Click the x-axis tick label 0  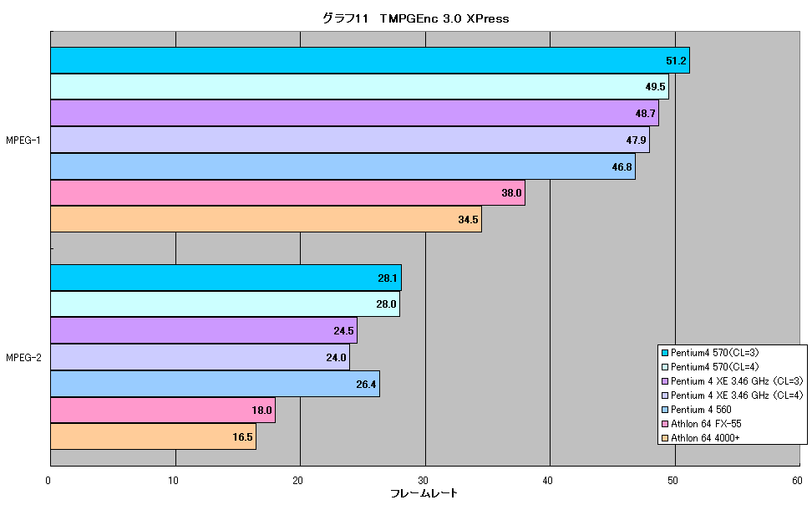(48, 481)
